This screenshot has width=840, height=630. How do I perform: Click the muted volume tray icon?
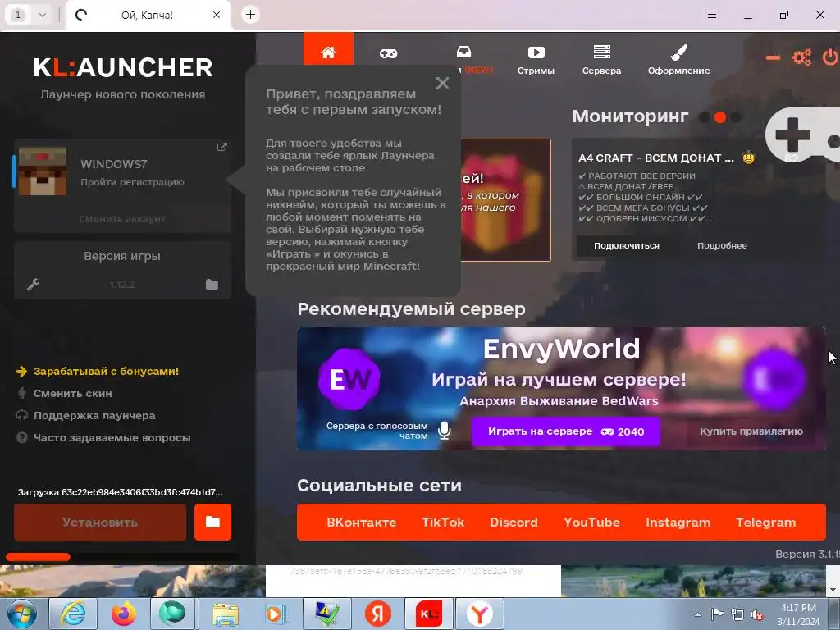coord(757,615)
